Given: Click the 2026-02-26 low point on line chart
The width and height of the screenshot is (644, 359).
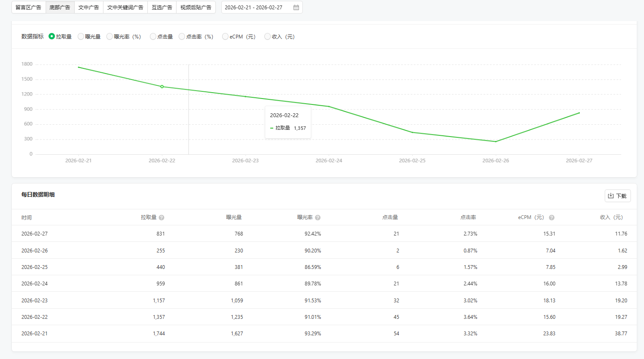Looking at the screenshot, I should click(x=495, y=142).
